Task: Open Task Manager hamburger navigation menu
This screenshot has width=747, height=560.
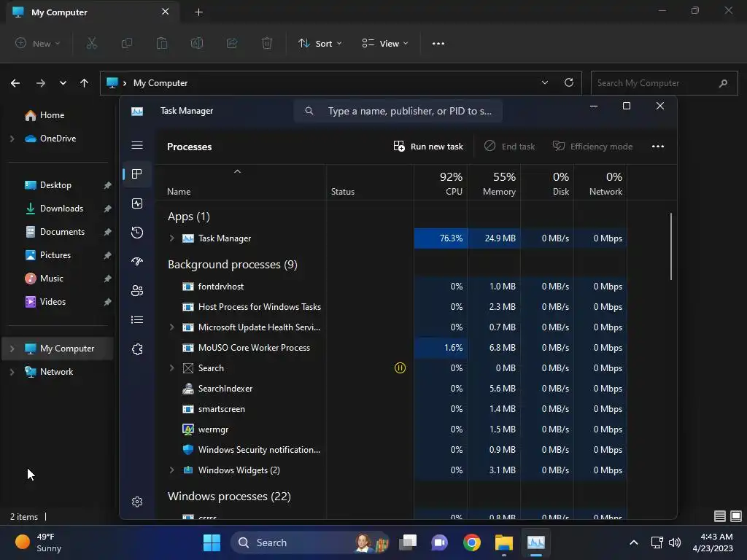Action: coord(137,145)
